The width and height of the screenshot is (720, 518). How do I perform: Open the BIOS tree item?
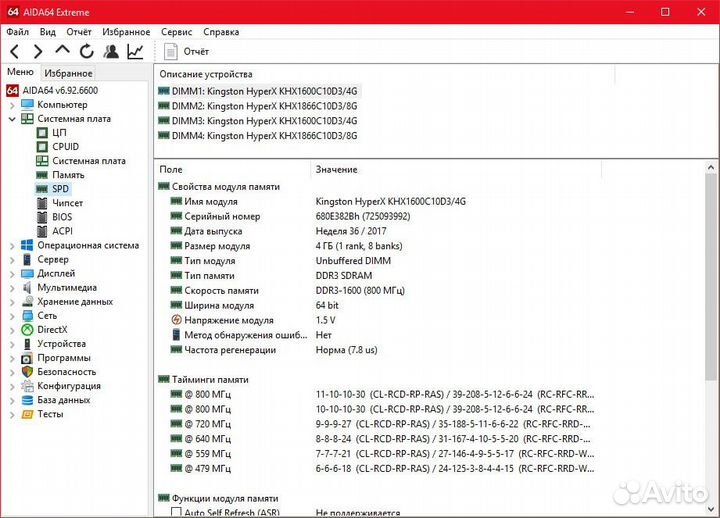(62, 217)
